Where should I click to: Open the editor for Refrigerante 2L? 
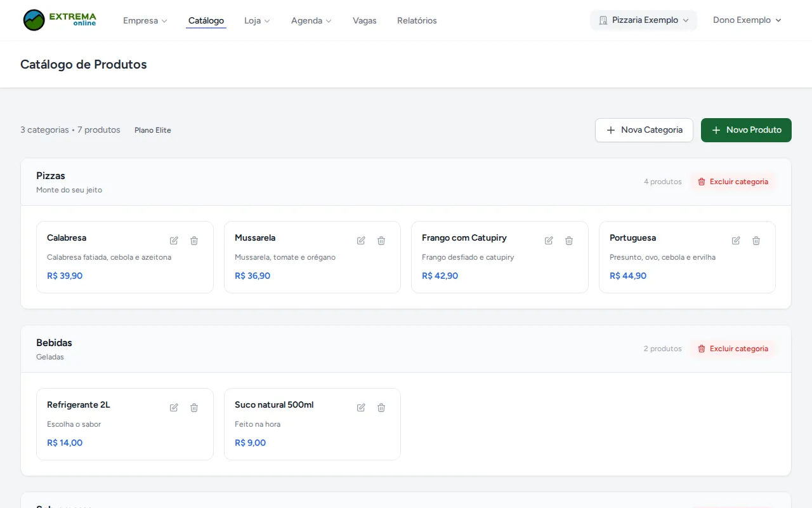pyautogui.click(x=174, y=408)
